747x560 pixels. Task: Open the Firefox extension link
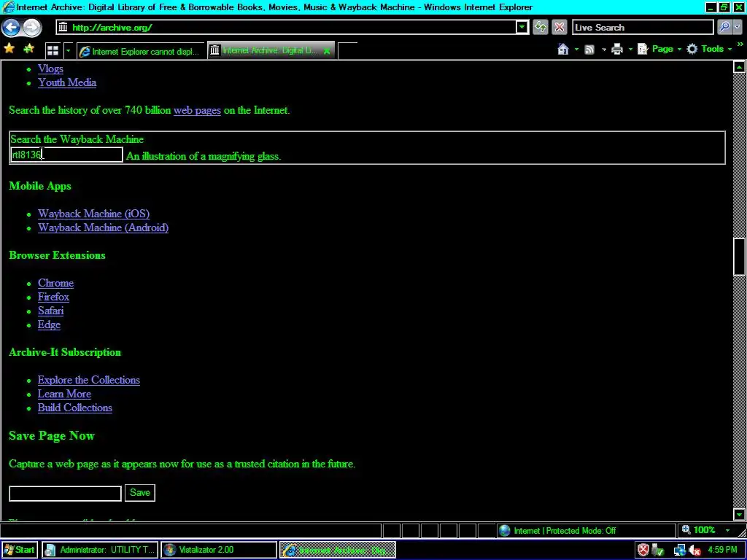click(x=53, y=297)
